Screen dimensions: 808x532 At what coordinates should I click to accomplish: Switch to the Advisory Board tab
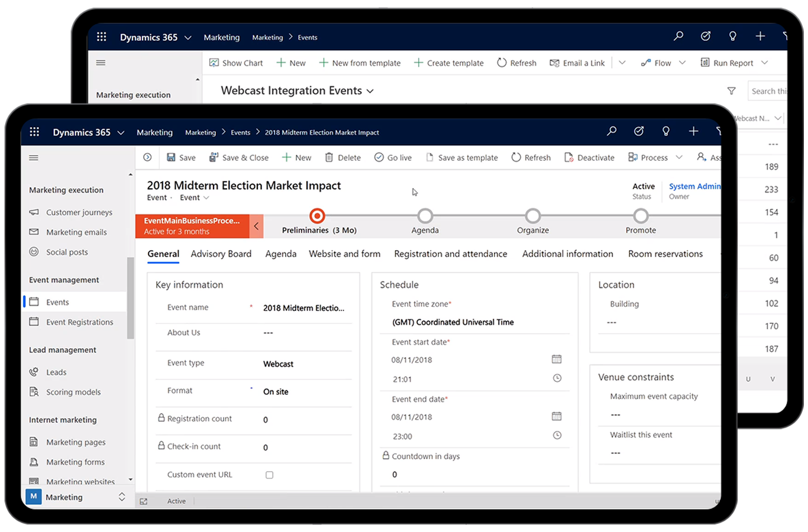coord(221,254)
